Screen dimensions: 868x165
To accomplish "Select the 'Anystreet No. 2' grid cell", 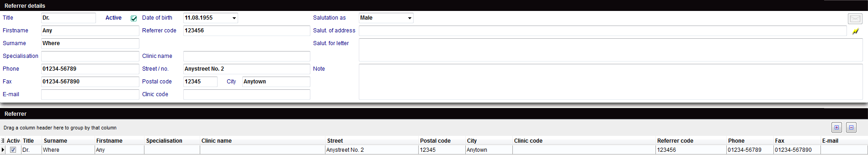I will (x=372, y=150).
